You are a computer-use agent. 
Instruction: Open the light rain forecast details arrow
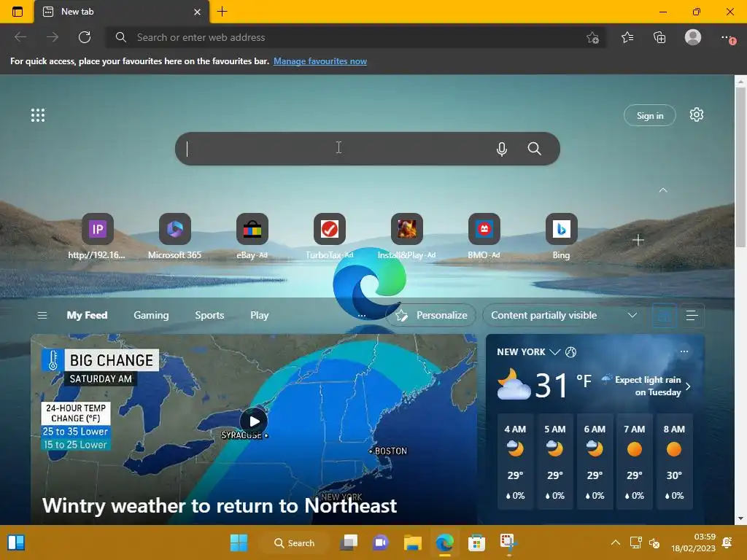point(688,386)
